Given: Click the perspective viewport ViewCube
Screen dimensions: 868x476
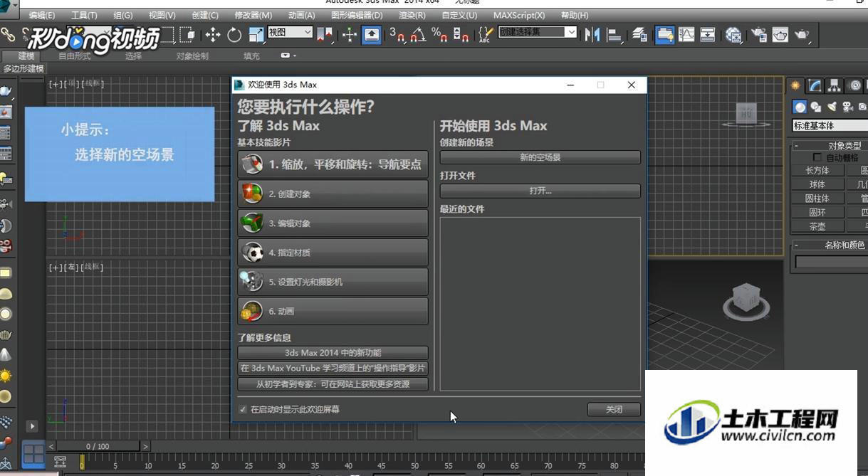Looking at the screenshot, I should pos(746,302).
